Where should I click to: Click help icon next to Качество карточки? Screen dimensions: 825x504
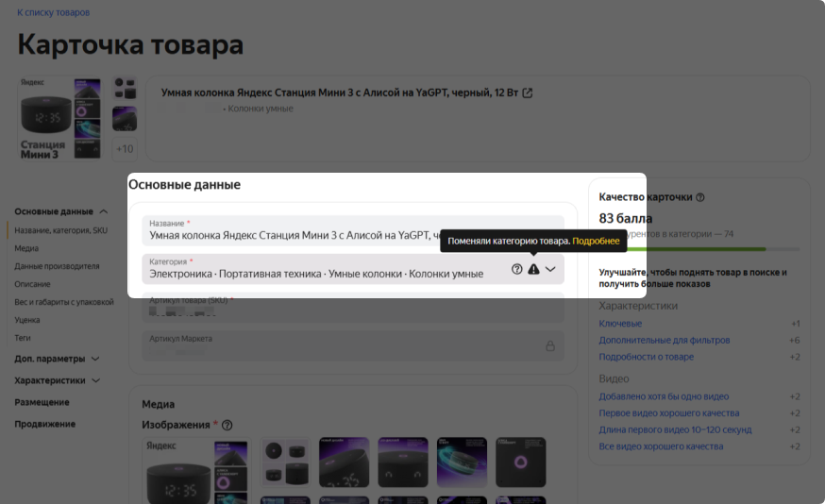[x=699, y=197]
